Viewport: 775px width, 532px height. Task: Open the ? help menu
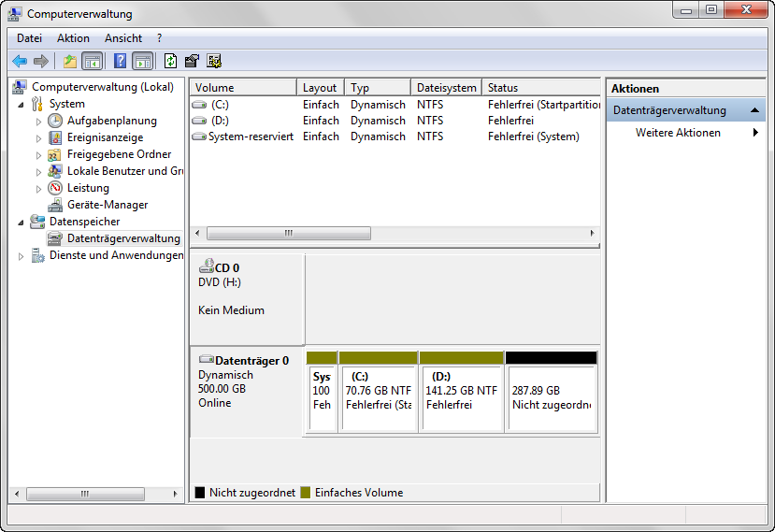(159, 38)
